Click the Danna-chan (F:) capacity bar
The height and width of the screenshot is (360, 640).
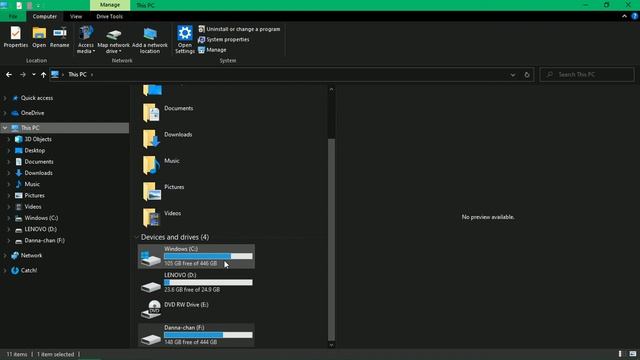point(208,335)
